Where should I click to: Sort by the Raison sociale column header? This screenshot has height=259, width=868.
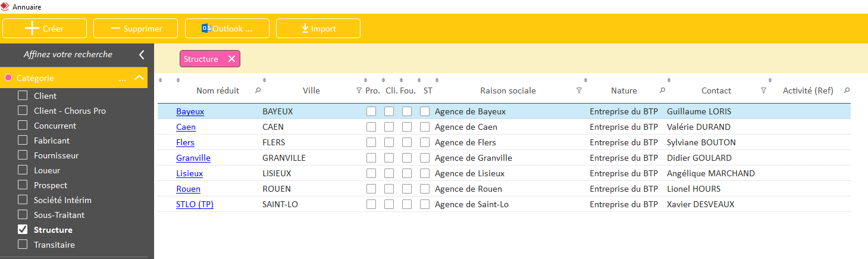coord(507,91)
